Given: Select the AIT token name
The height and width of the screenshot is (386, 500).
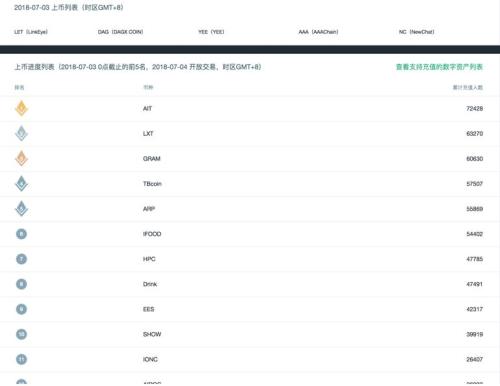Looking at the screenshot, I should (x=147, y=108).
